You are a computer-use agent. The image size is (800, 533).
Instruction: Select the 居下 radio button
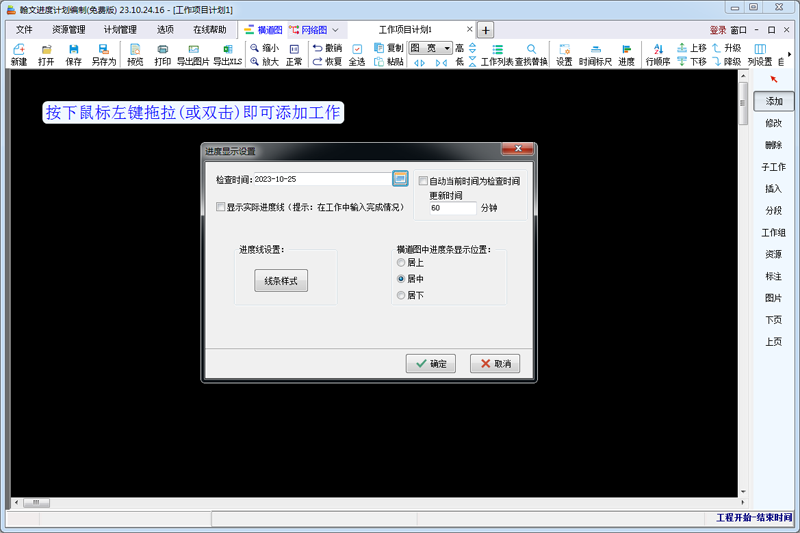click(x=402, y=295)
